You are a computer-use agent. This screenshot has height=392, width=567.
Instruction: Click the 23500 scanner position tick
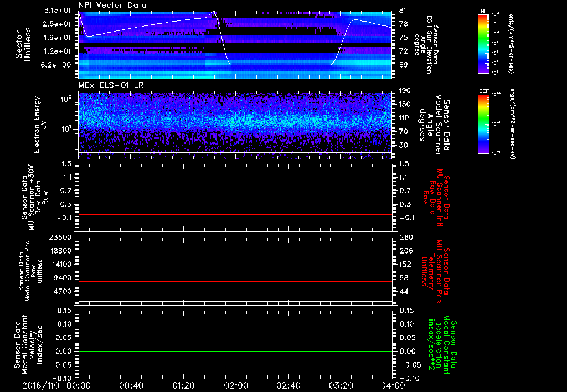pos(61,237)
